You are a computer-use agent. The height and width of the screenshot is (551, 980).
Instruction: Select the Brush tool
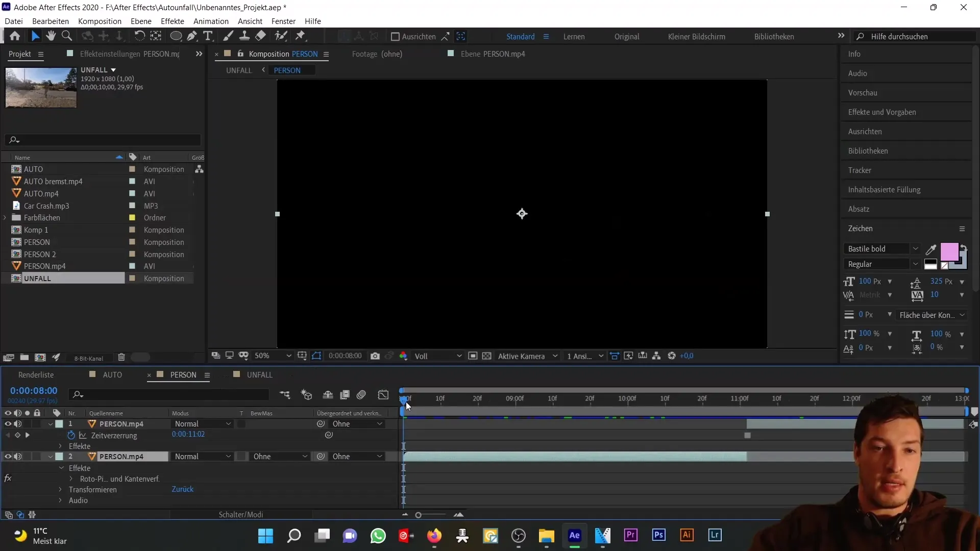coord(228,36)
